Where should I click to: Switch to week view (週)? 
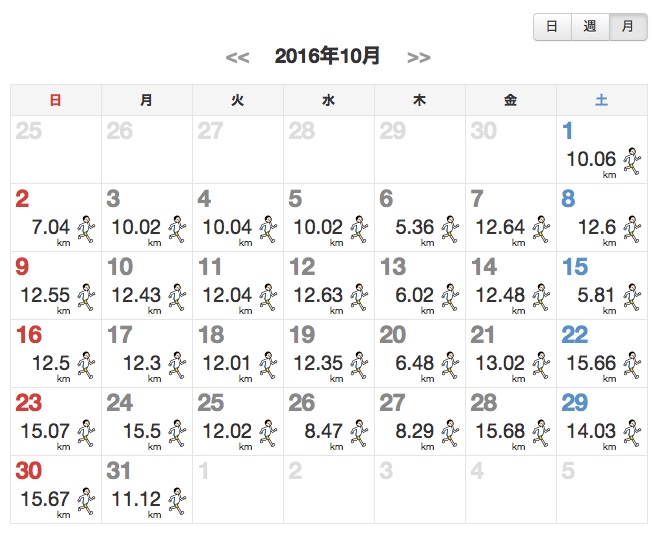[589, 27]
